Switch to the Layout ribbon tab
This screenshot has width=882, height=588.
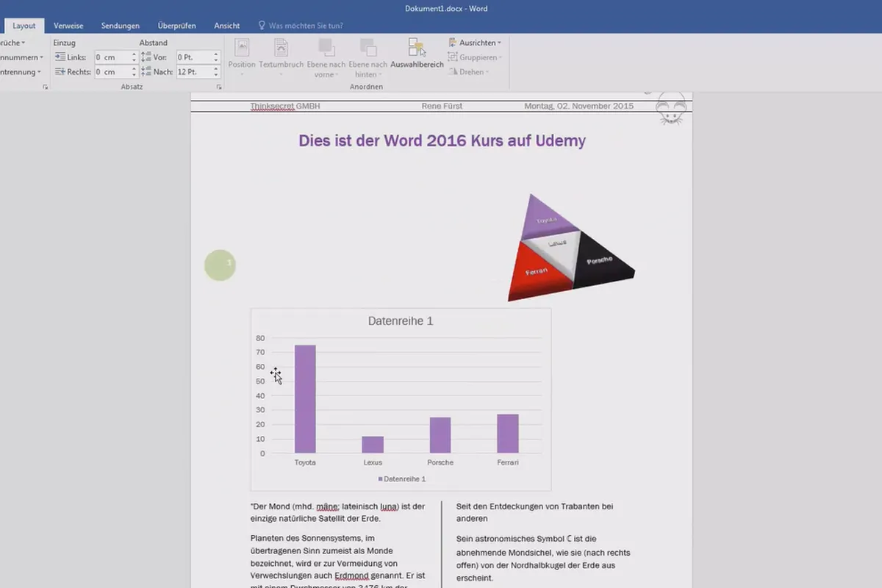click(24, 26)
